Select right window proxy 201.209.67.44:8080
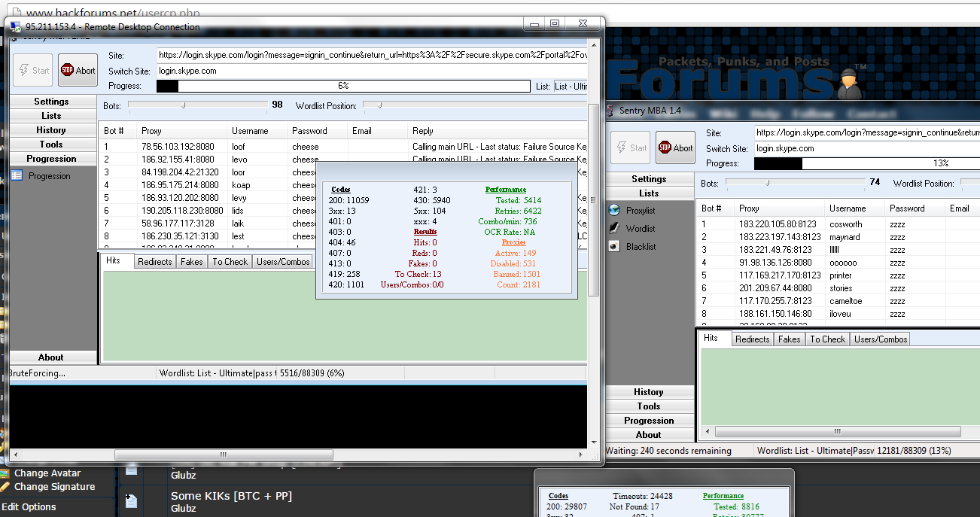 838,288
